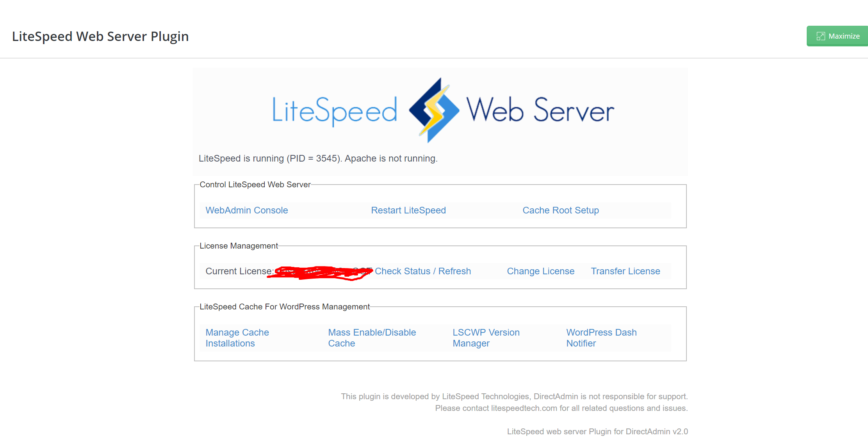
Task: Open the WebAdmin Console
Action: (x=246, y=210)
